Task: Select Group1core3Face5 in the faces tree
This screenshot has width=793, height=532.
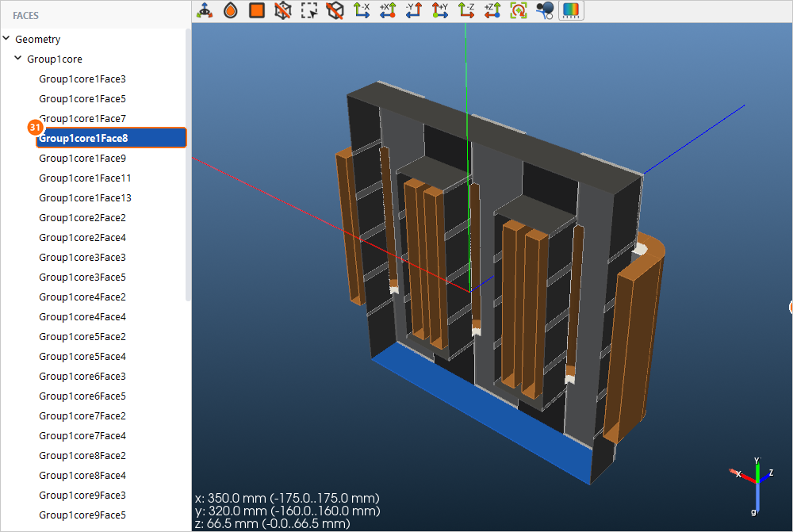Action: coord(82,277)
